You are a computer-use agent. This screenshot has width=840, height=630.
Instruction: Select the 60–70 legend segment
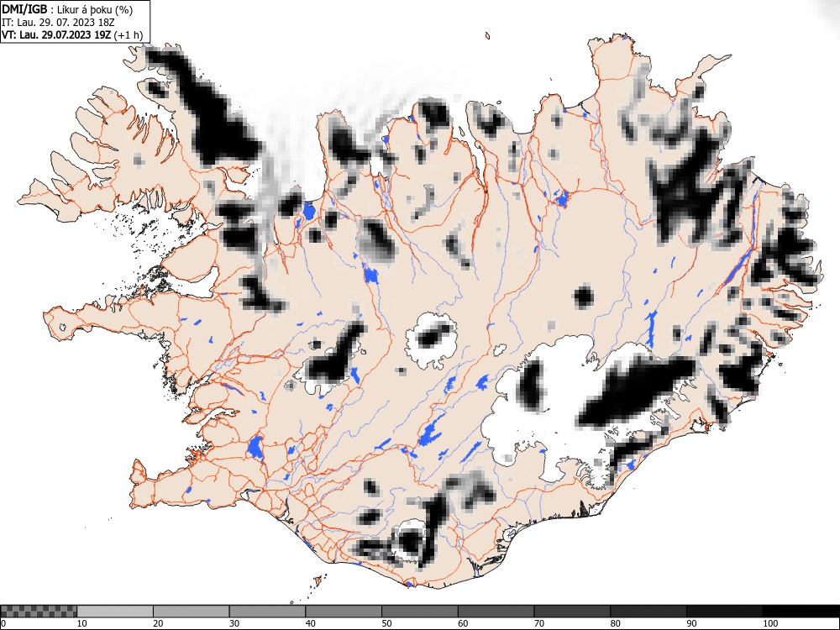tap(496, 612)
